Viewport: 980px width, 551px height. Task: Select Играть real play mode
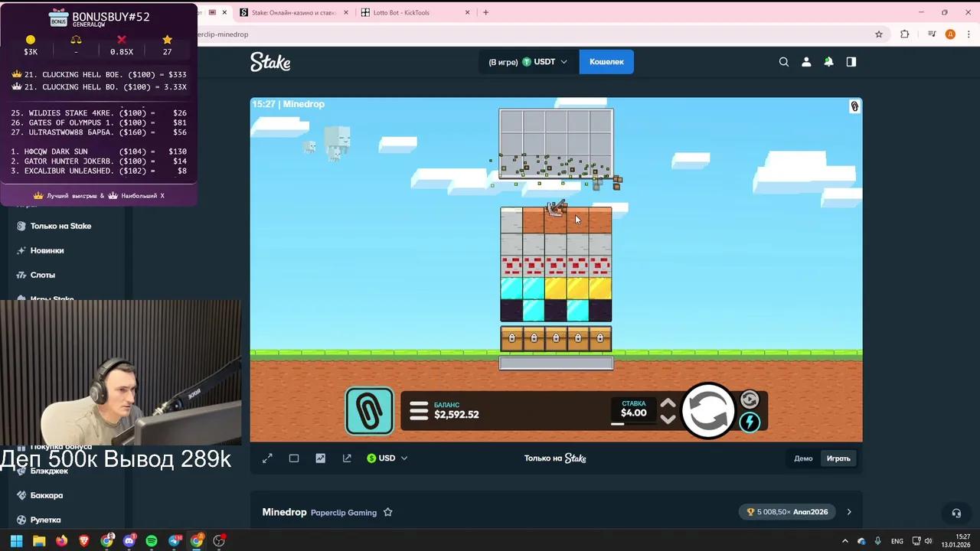838,458
